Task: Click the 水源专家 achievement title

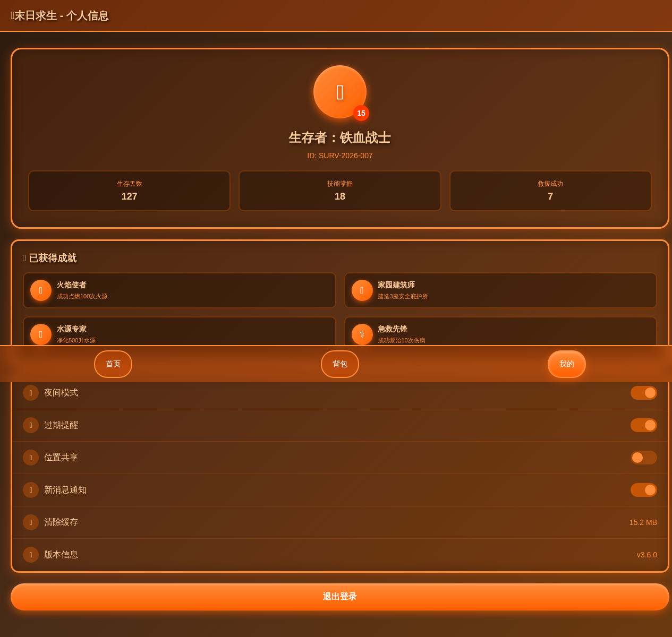Action: 72,329
